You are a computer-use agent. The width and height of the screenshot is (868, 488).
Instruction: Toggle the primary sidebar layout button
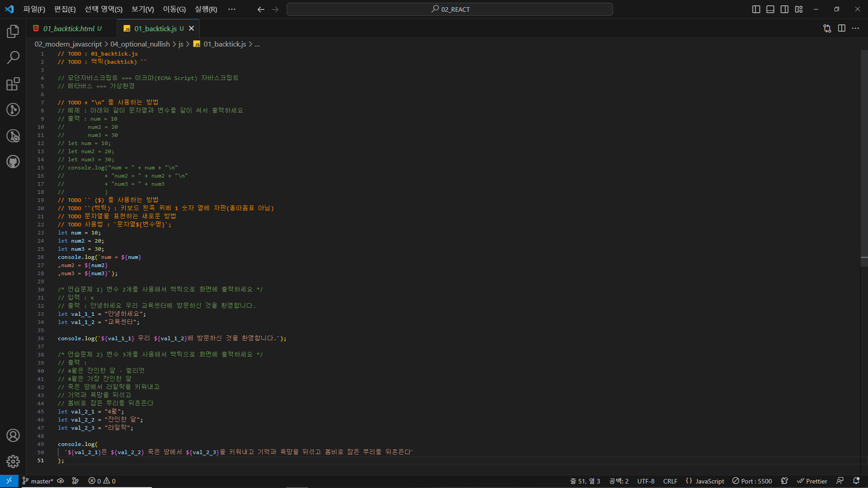tap(756, 9)
